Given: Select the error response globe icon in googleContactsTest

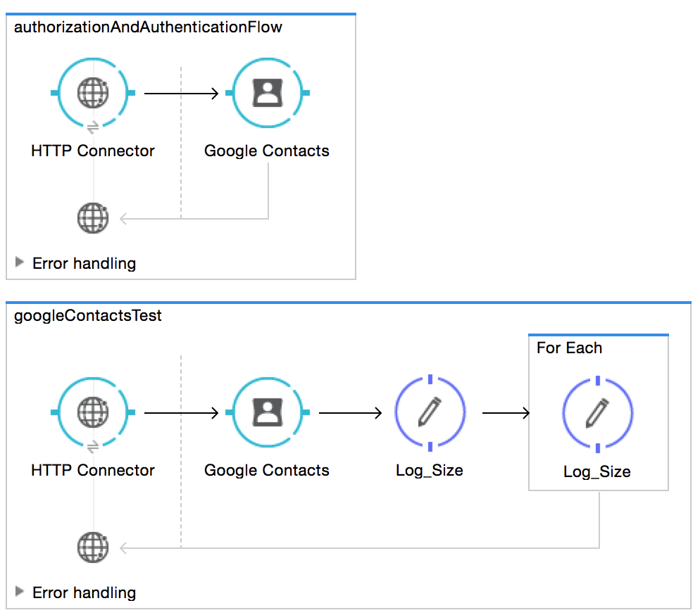Looking at the screenshot, I should 92,547.
